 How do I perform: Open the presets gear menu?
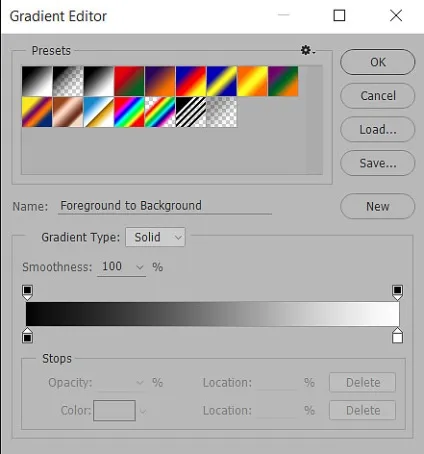point(308,50)
